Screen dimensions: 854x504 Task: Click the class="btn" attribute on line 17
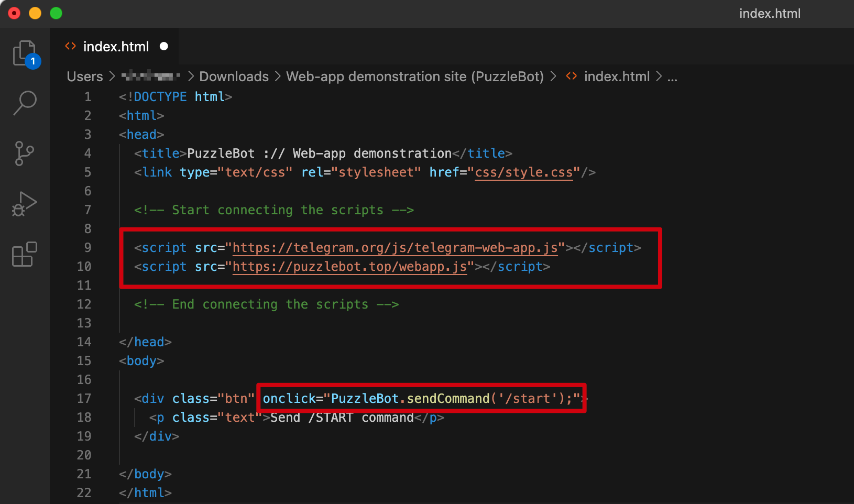[x=213, y=399]
